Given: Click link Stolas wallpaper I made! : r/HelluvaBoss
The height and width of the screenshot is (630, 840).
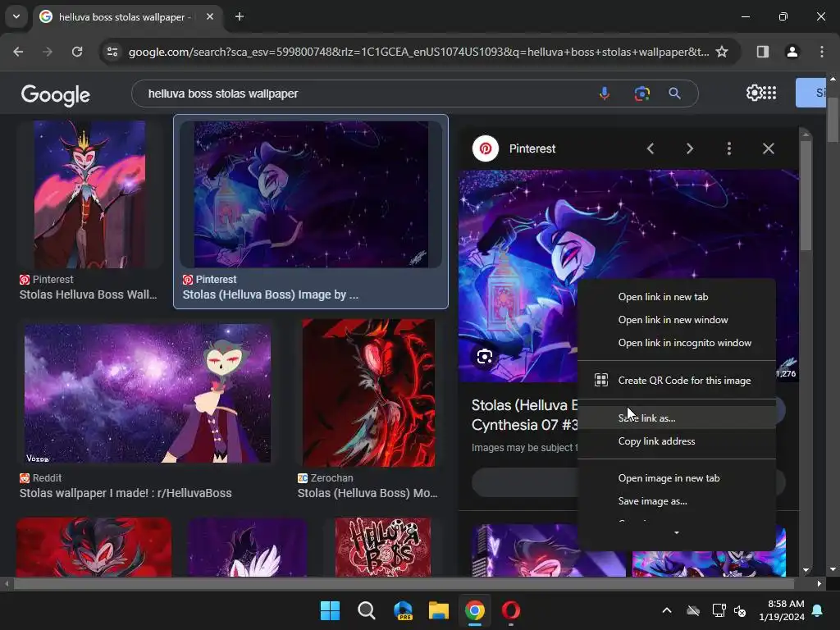Looking at the screenshot, I should coord(126,493).
